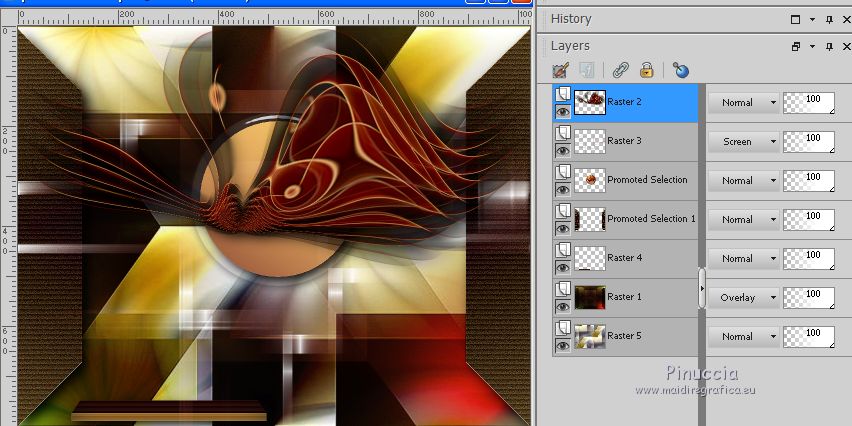852x426 pixels.
Task: Select the Raster 4 layer thumbnail
Action: pos(590,259)
